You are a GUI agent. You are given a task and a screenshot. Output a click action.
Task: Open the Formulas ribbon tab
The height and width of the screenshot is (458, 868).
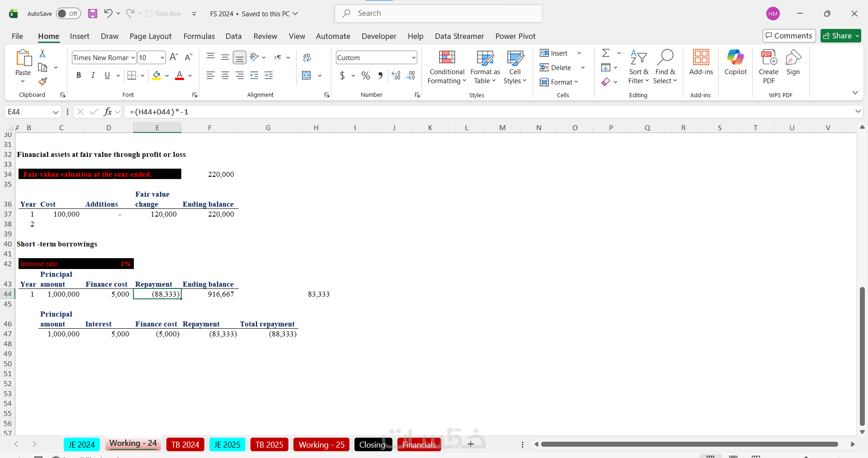[199, 36]
